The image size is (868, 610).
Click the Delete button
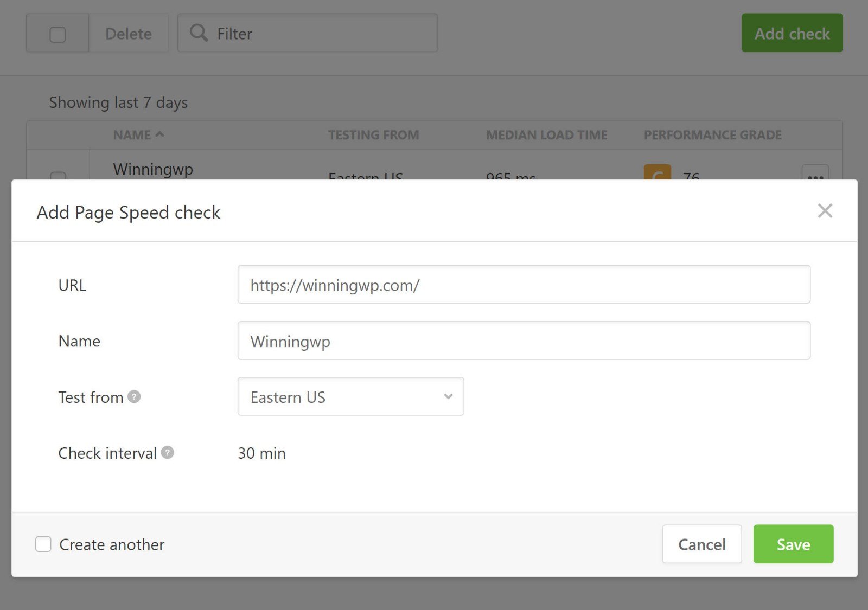[x=129, y=34]
